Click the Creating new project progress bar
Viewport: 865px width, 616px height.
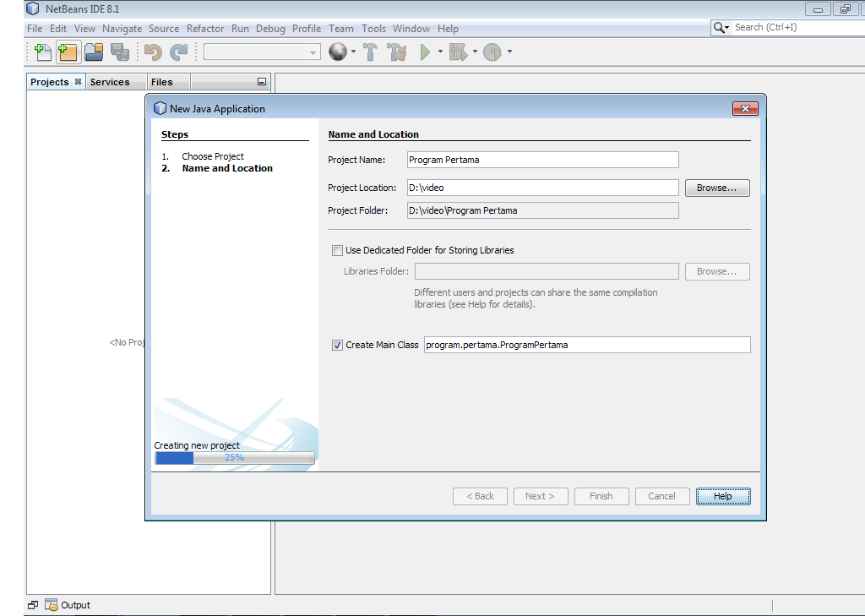click(235, 458)
